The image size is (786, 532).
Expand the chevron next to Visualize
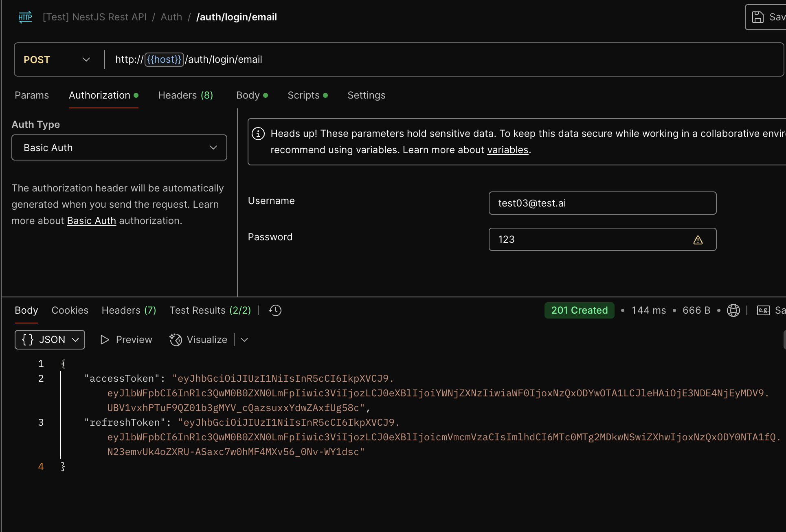pos(244,340)
